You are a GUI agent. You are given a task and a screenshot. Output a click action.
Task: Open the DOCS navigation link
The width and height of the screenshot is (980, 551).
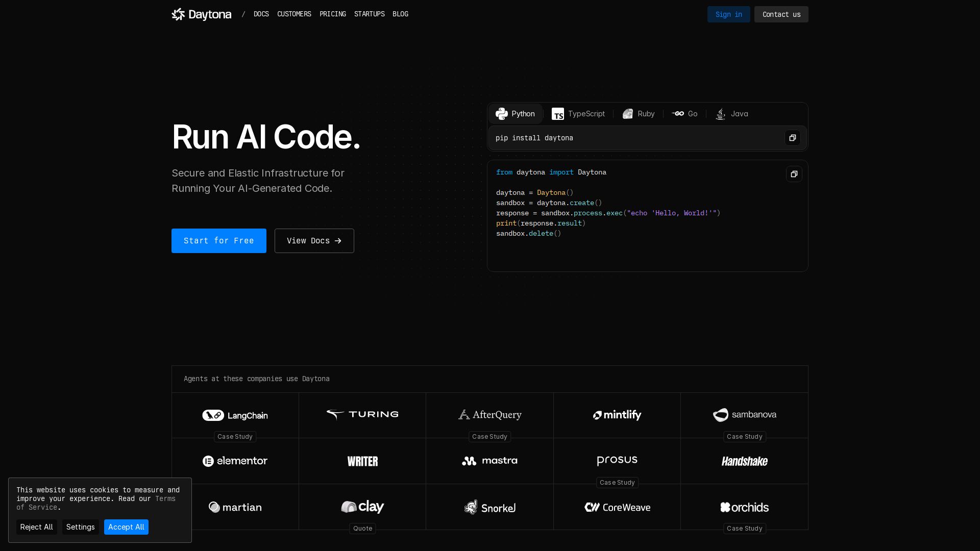click(x=261, y=14)
